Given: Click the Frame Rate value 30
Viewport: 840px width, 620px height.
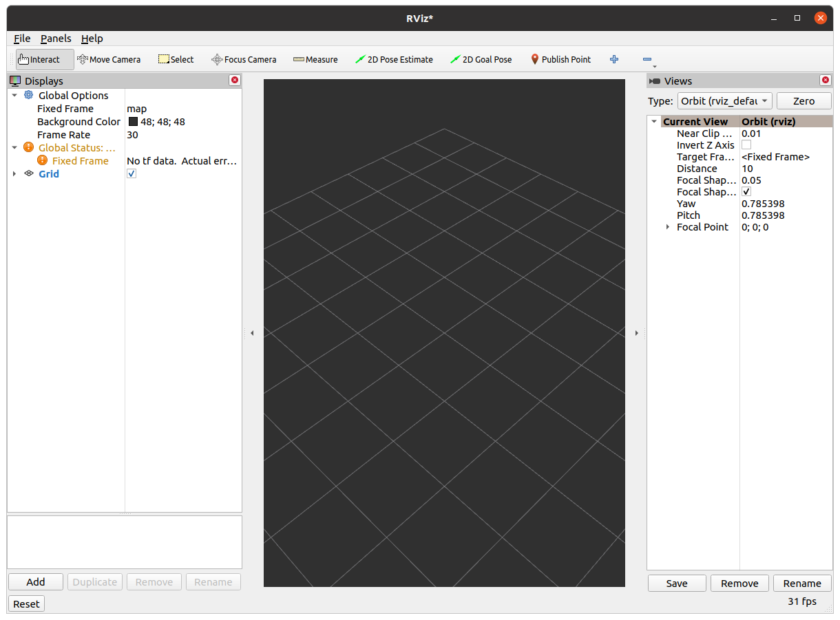Looking at the screenshot, I should point(132,135).
